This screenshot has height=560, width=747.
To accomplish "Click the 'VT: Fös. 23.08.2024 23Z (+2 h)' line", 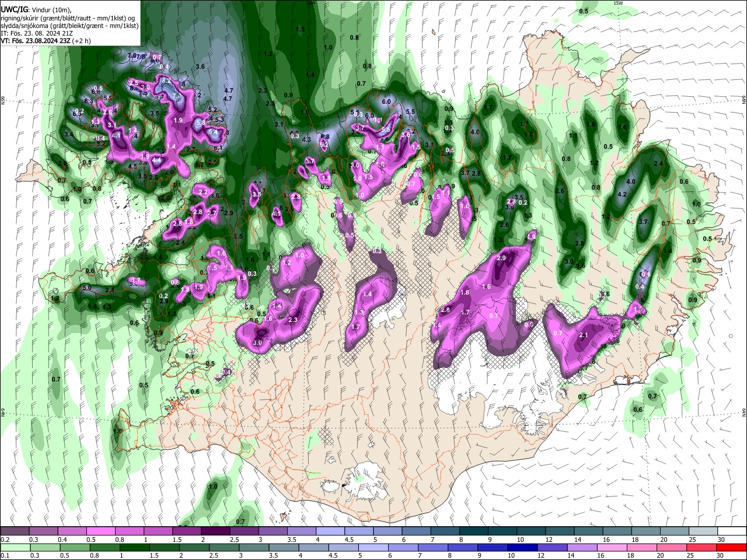I will tap(46, 41).
